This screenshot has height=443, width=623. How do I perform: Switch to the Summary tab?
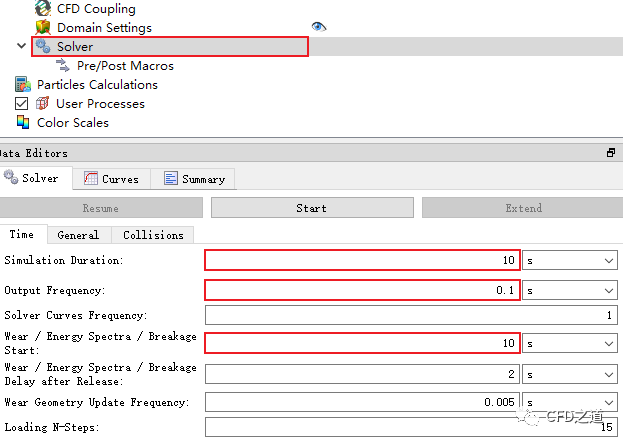click(x=194, y=179)
